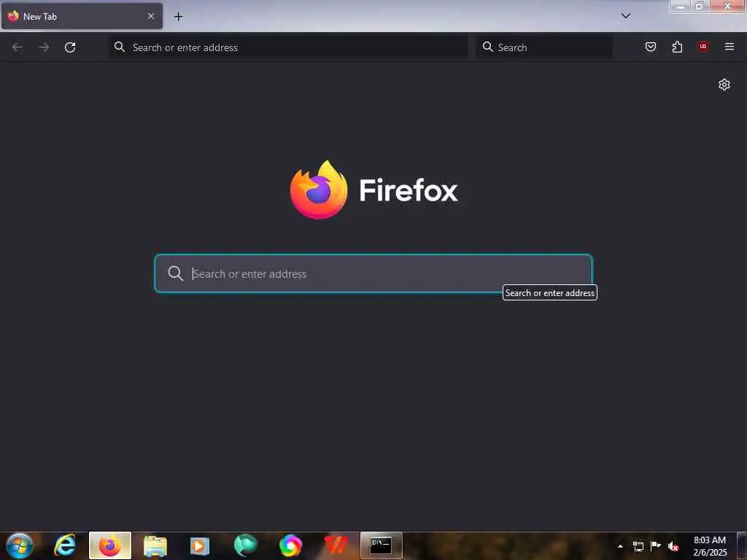
Task: Click the Firefox logo on the page
Action: tap(319, 190)
